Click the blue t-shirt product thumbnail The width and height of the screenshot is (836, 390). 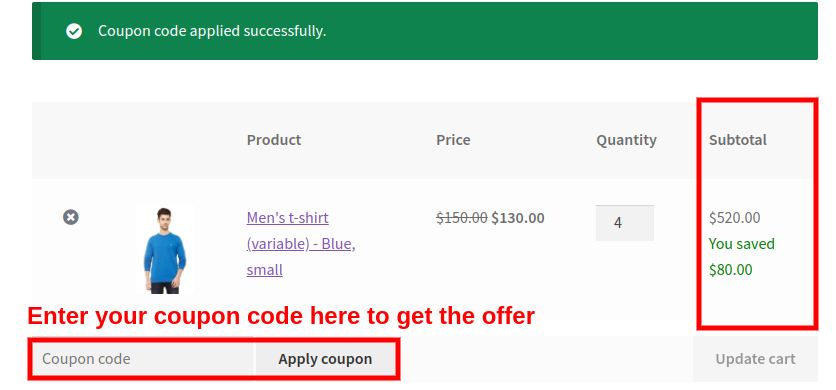coord(165,250)
